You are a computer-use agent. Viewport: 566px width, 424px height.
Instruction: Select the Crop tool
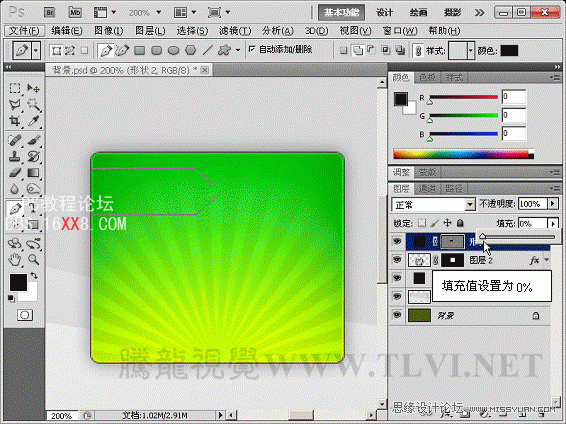tap(15, 121)
